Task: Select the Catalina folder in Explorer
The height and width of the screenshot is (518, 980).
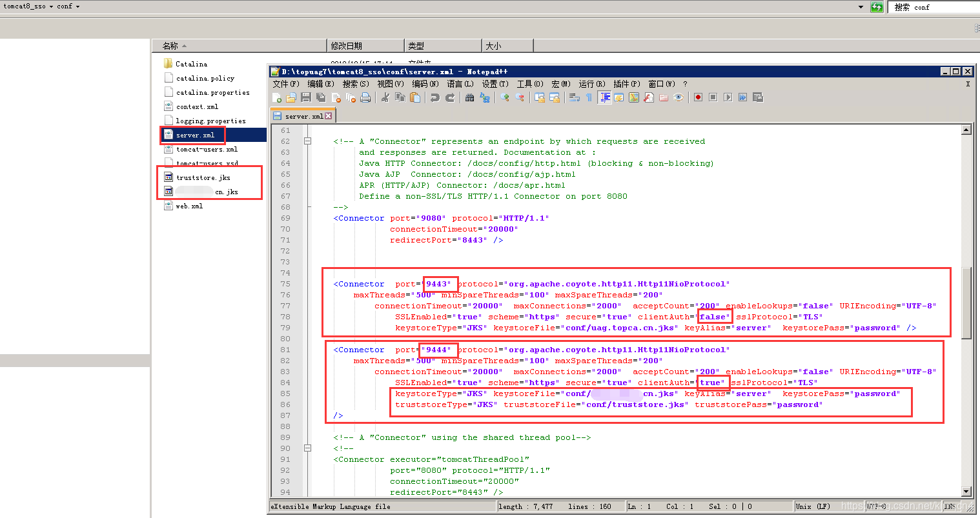Action: [x=185, y=64]
